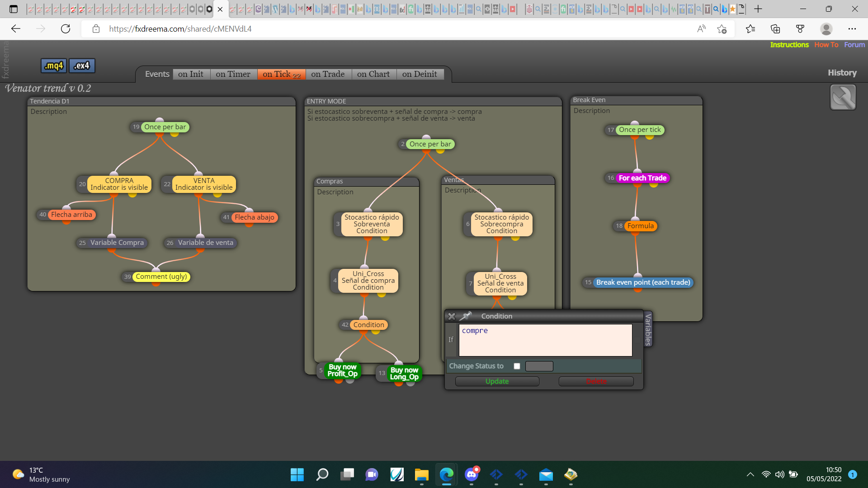
Task: Select the Formula block
Action: [x=641, y=226]
